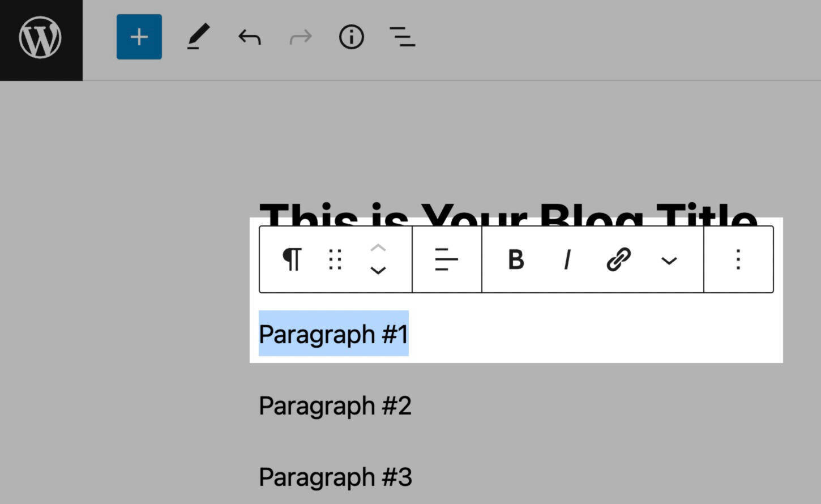The width and height of the screenshot is (821, 504).
Task: Click the paragraph block type icon
Action: click(292, 259)
